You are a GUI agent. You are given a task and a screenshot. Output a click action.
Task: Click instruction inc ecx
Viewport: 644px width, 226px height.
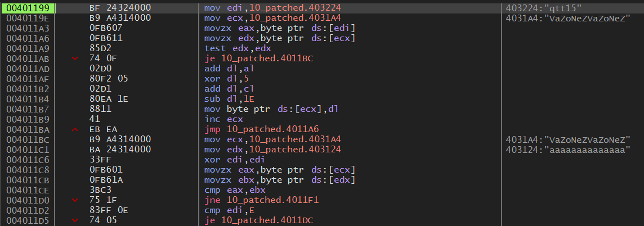[224, 119]
